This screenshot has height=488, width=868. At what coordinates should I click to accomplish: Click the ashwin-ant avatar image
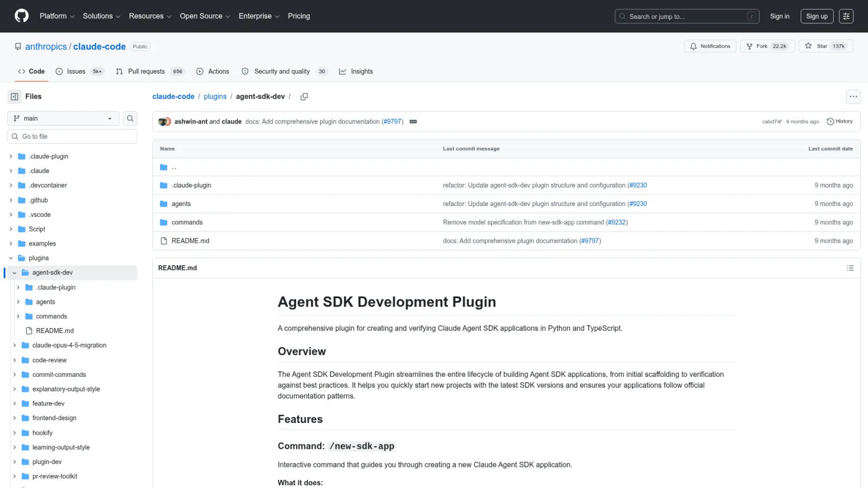(162, 121)
